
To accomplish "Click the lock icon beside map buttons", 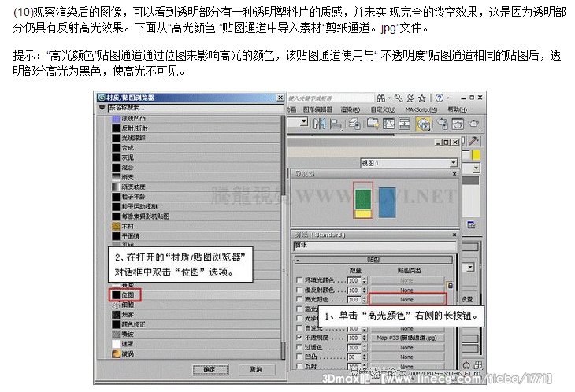I will pyautogui.click(x=450, y=285).
